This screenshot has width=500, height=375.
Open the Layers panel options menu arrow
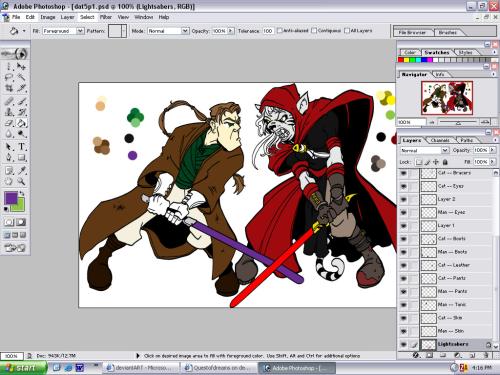coord(494,140)
